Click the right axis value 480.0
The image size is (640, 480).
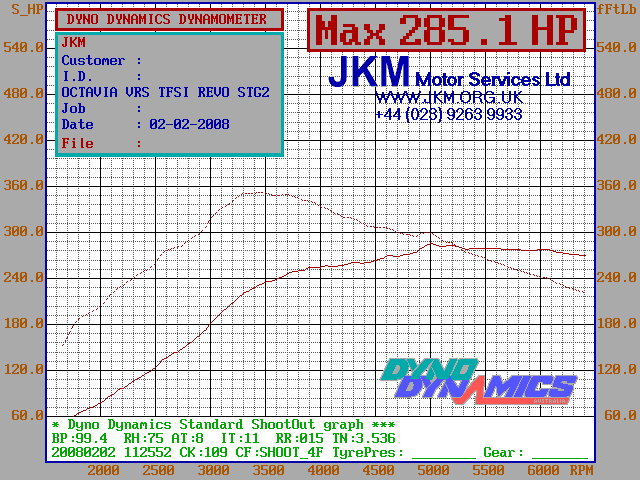[616, 93]
